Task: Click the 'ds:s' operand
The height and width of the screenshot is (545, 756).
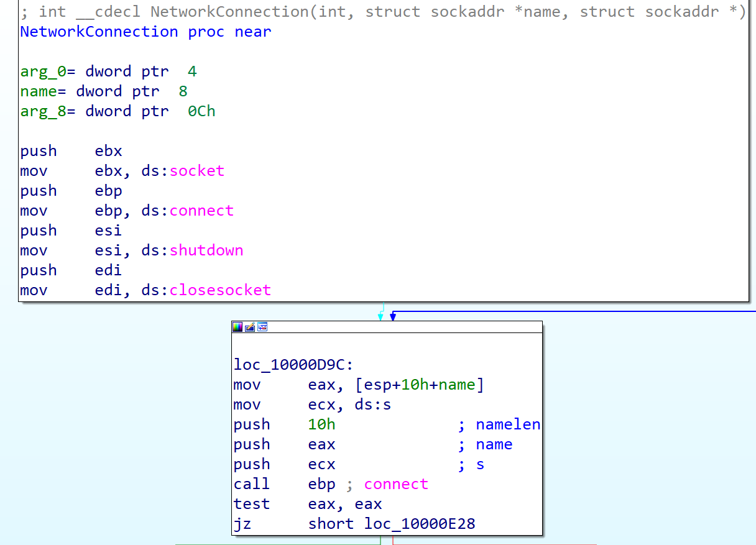Action: coord(373,405)
